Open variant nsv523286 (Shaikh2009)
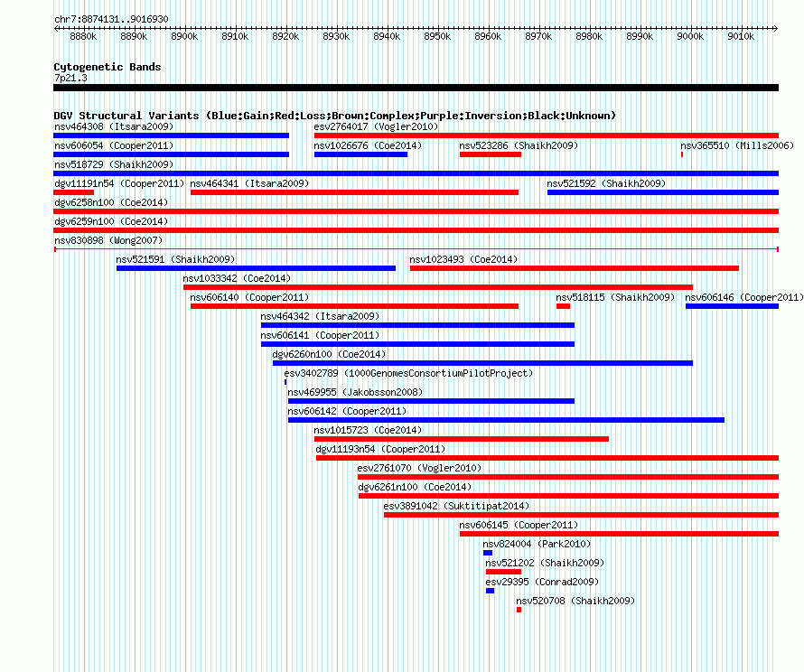Screen dimensions: 804x672 tap(519, 145)
